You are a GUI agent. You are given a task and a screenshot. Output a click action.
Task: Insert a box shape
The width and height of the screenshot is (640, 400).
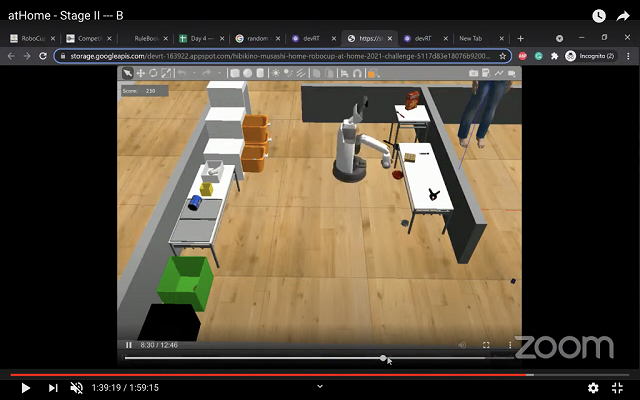(x=235, y=73)
